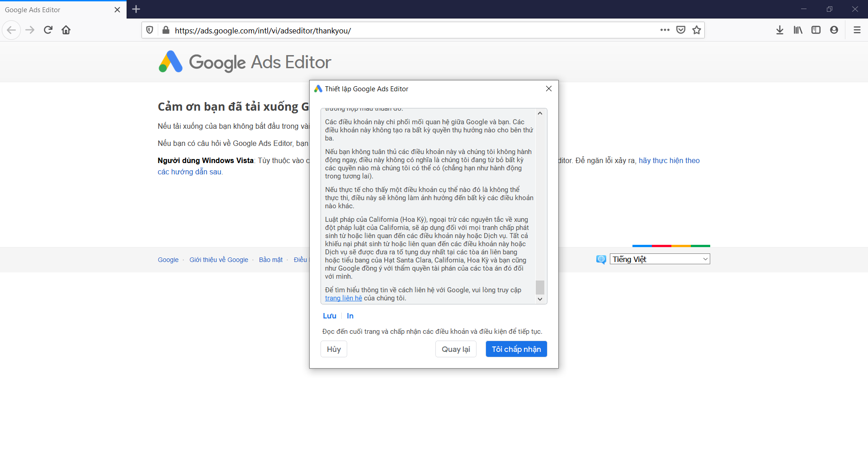Save page to Pocket icon
This screenshot has width=868, height=463.
point(681,30)
